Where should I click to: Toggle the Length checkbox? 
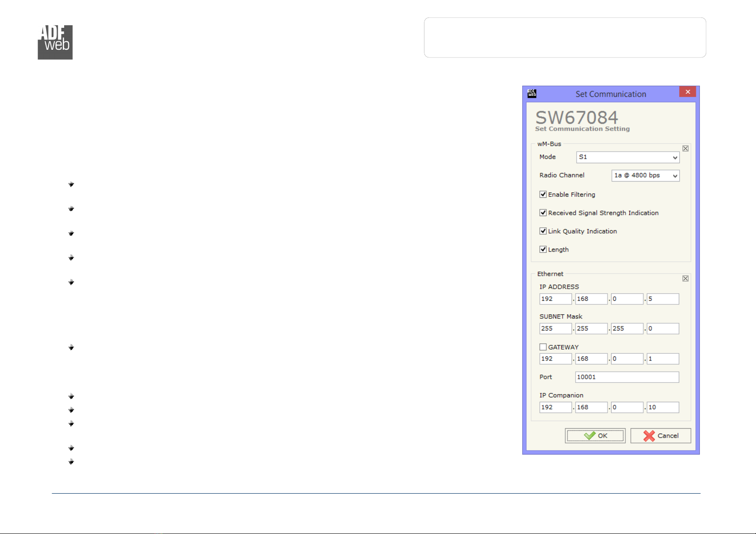pos(543,249)
